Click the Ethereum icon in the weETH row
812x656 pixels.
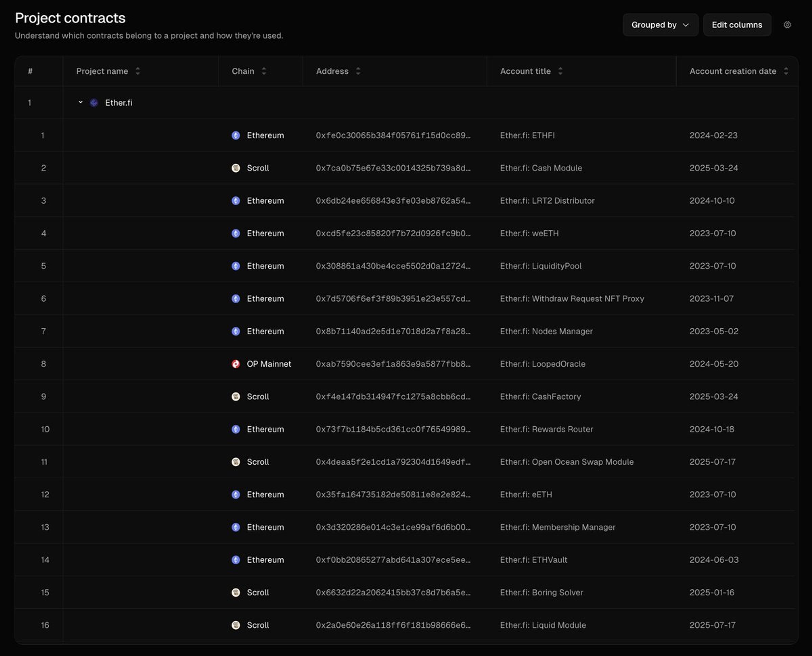click(x=235, y=234)
